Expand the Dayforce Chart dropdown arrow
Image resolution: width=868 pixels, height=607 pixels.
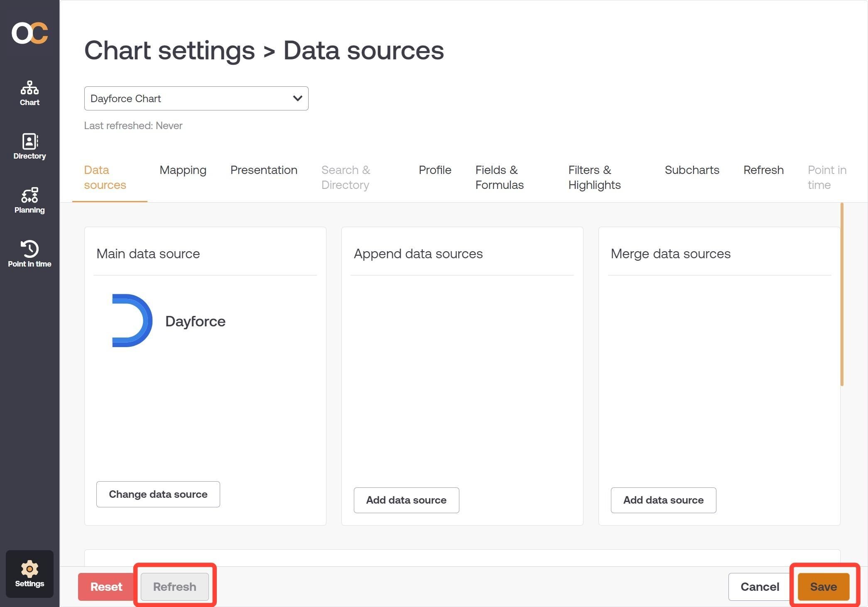pyautogui.click(x=297, y=98)
